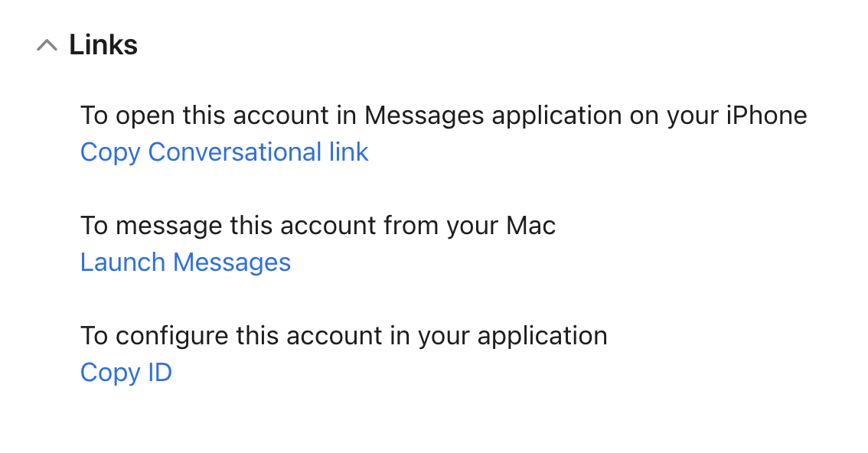Copy ID for application configuration

[126, 373]
